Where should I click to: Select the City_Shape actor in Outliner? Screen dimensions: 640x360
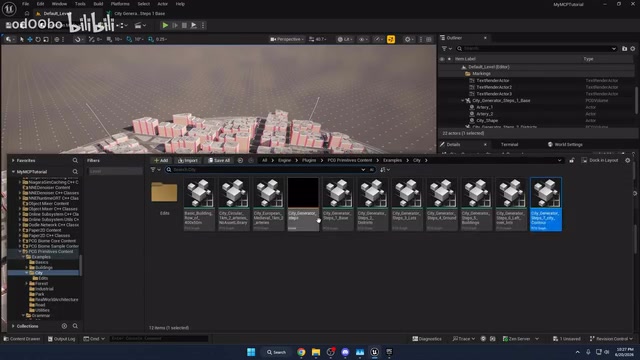pos(487,120)
